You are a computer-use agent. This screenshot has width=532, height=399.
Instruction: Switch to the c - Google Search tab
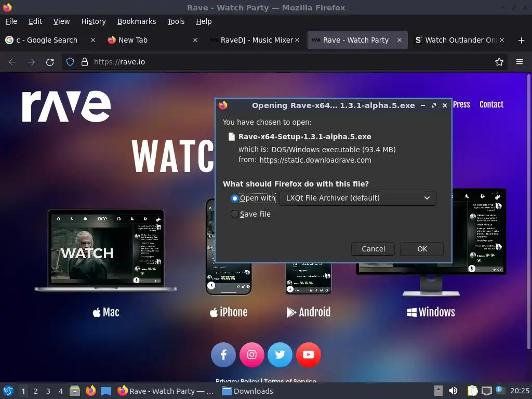coord(50,40)
